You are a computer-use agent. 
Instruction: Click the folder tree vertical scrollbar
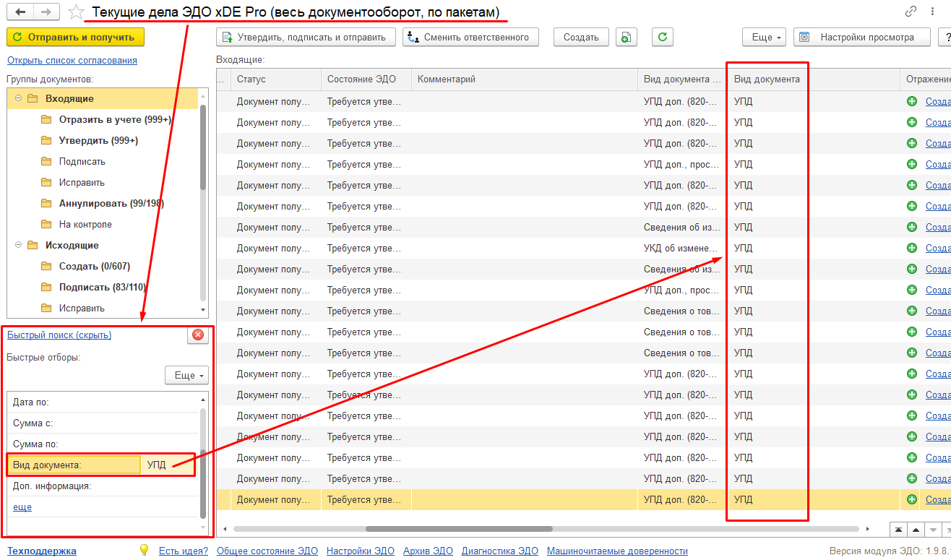pos(203,146)
